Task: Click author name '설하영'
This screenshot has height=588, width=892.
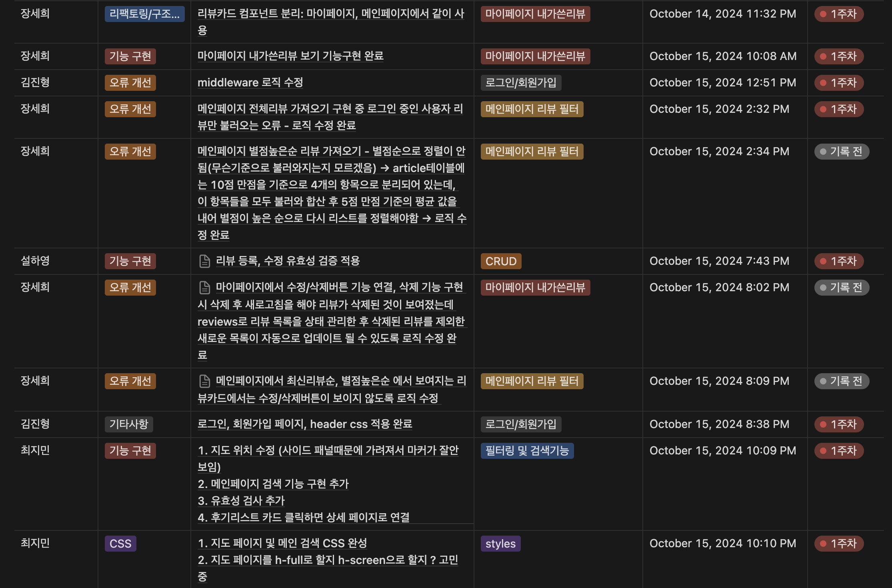Action: click(x=35, y=261)
